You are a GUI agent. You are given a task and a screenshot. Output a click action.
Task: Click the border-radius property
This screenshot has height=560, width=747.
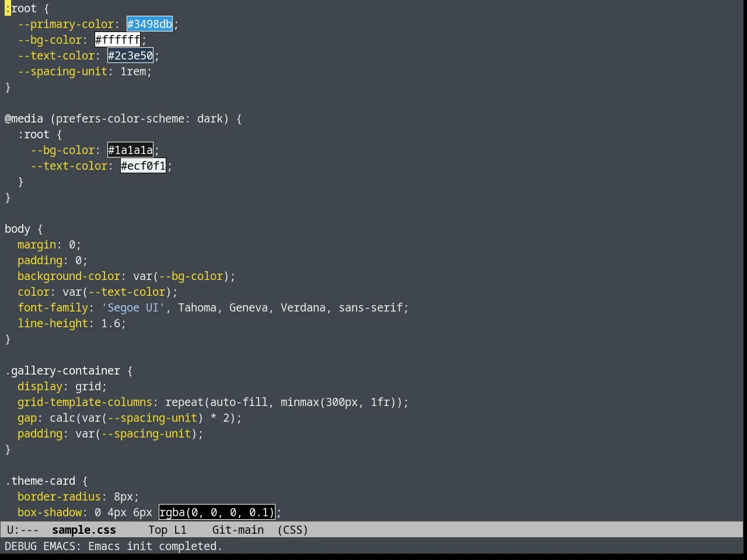coord(59,496)
